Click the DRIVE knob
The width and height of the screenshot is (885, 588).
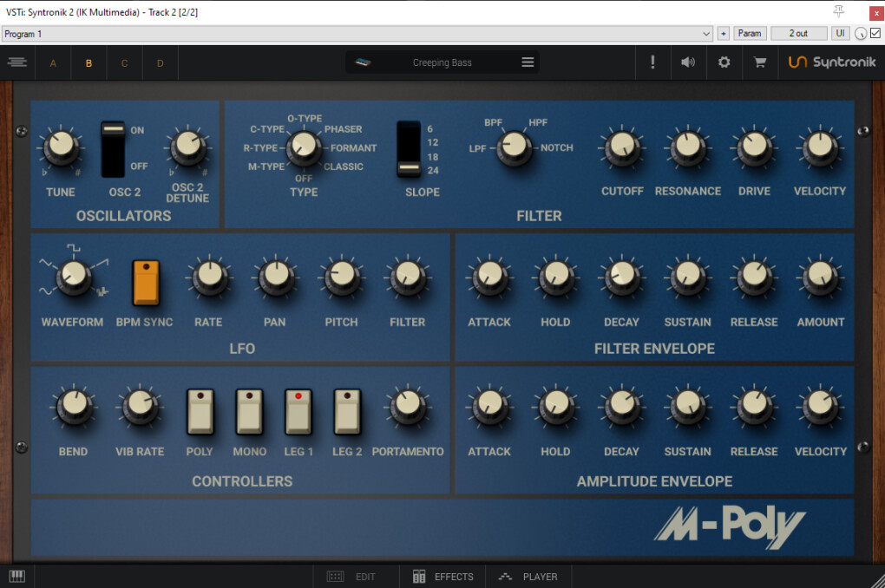click(754, 147)
